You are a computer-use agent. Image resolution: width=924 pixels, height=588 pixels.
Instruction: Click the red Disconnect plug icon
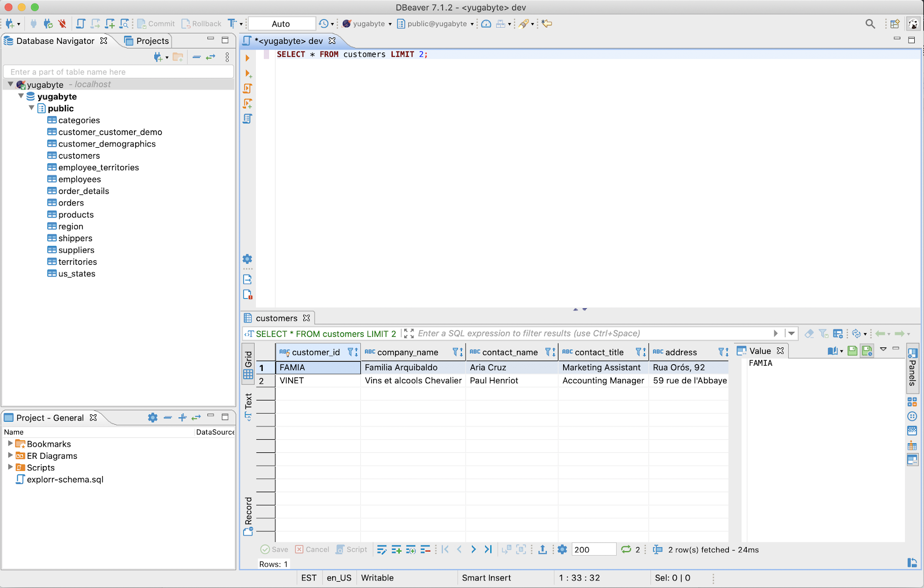(x=62, y=24)
